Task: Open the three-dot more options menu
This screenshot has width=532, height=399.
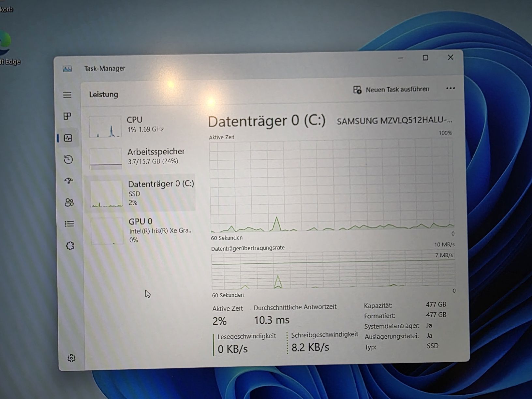Action: tap(451, 88)
